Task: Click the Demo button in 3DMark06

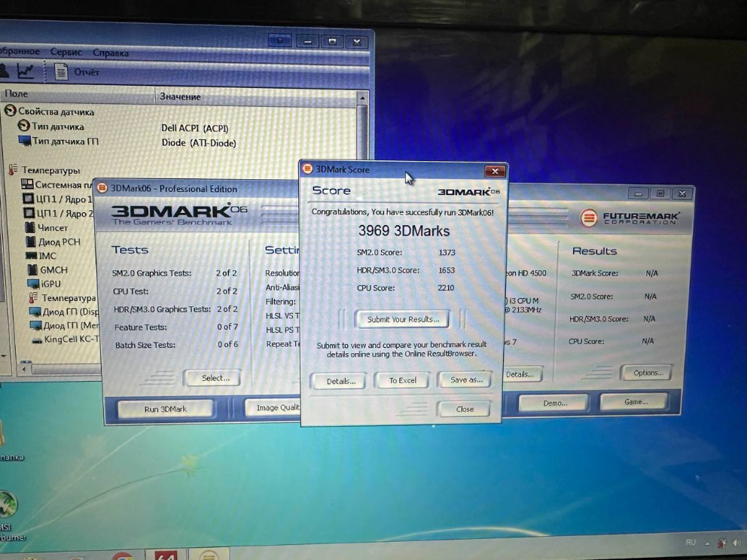Action: click(x=555, y=403)
